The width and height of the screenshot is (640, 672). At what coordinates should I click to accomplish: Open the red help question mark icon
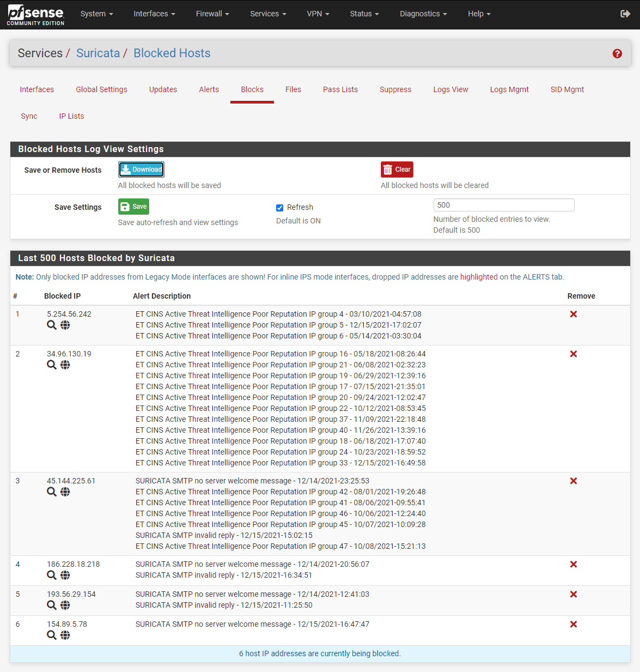tap(617, 53)
